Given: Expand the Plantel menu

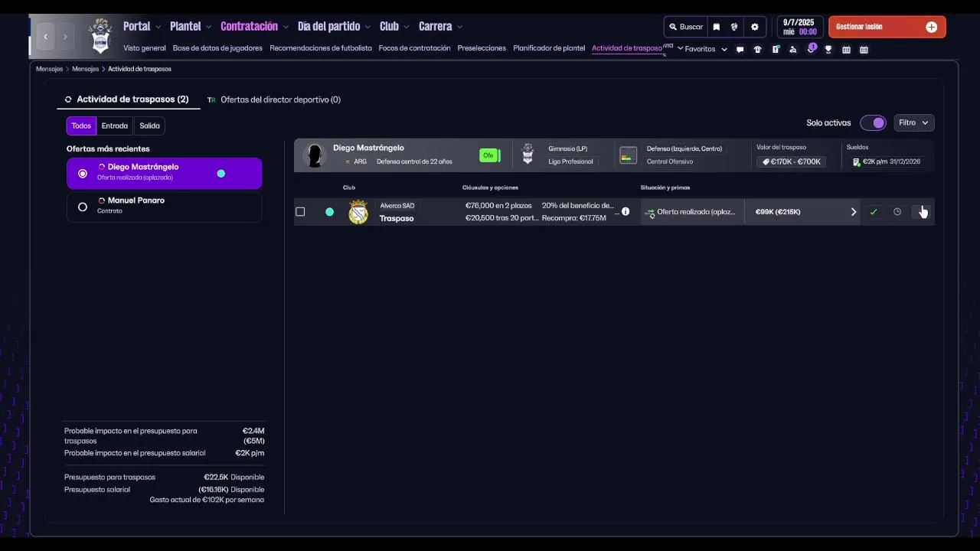Looking at the screenshot, I should pos(191,26).
